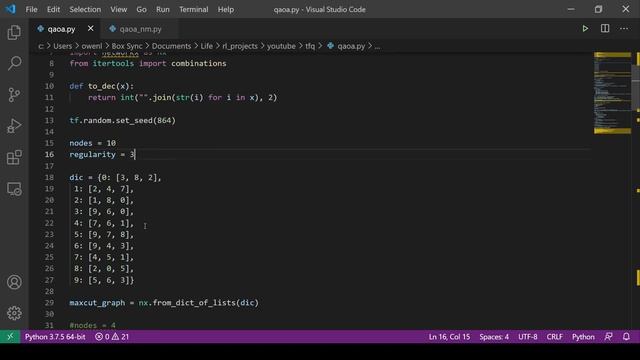Image resolution: width=640 pixels, height=360 pixels.
Task: Expand Documents breadcrumb segment
Action: [x=171, y=46]
